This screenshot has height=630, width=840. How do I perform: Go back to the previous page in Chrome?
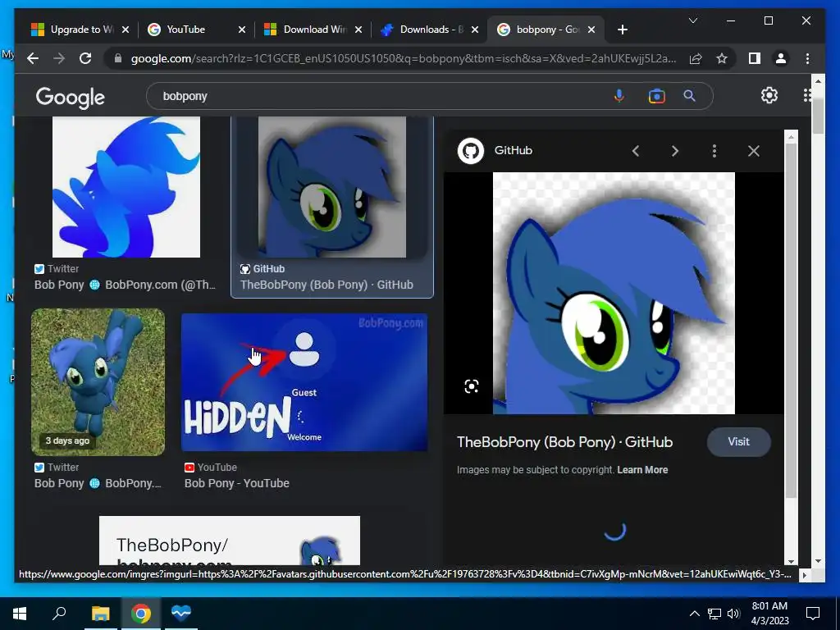pyautogui.click(x=33, y=58)
